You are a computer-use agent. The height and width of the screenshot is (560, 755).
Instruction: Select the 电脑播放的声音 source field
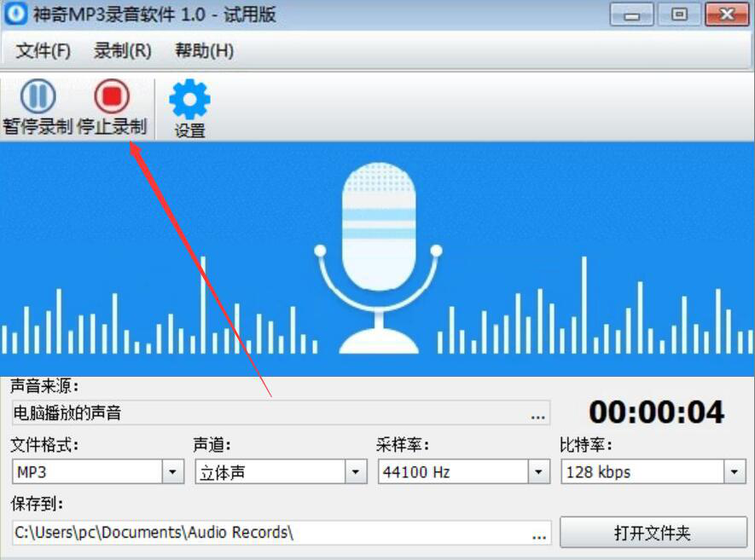281,413
